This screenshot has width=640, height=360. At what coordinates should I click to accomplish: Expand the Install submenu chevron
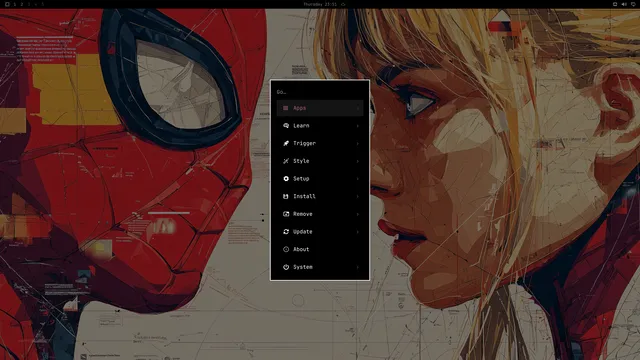[358, 196]
